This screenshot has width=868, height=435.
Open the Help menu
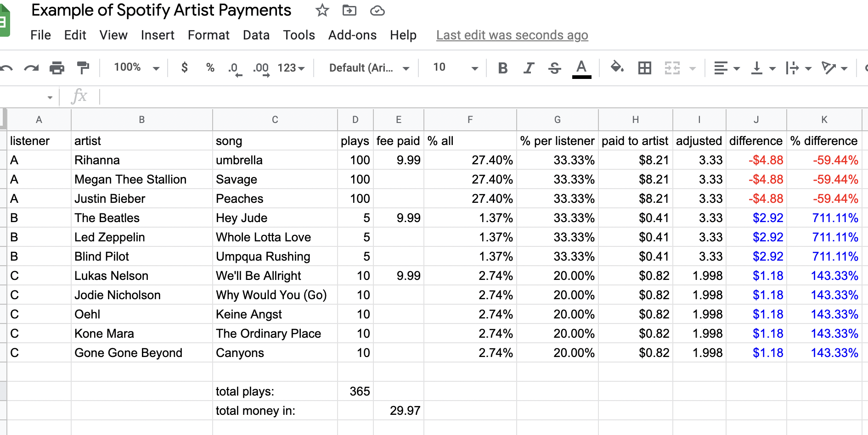[x=403, y=35]
